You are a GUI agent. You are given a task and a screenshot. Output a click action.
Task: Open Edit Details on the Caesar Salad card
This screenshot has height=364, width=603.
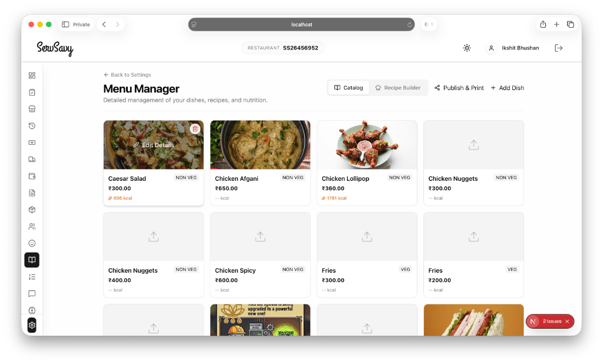[153, 144]
